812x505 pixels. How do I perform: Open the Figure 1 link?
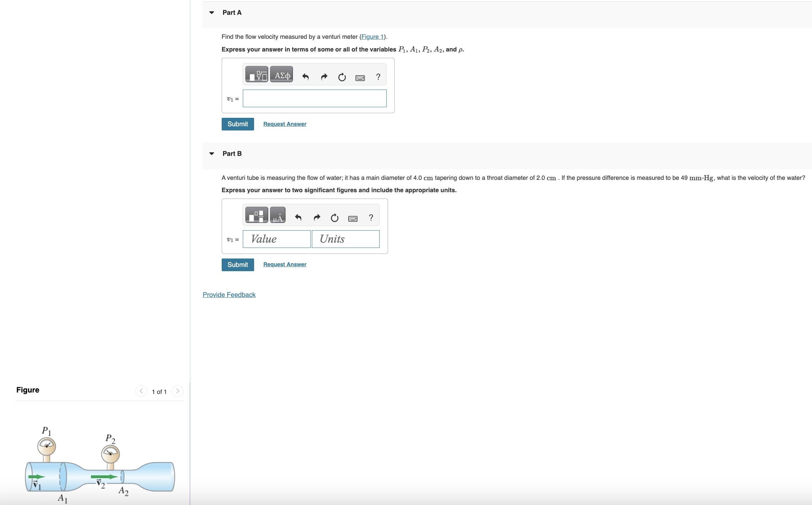tap(372, 37)
